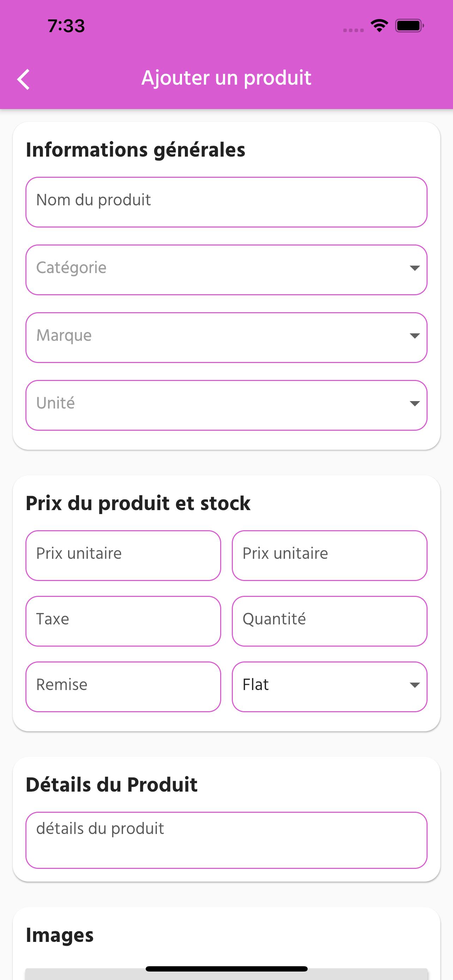Tap the cellular signal dots
This screenshot has height=980, width=453.
point(354,30)
